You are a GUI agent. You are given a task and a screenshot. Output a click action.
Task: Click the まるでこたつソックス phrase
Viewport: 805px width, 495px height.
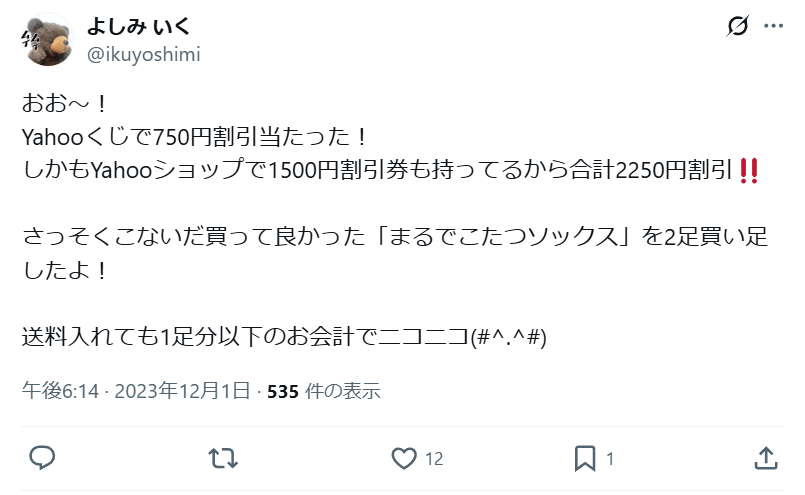[503, 237]
